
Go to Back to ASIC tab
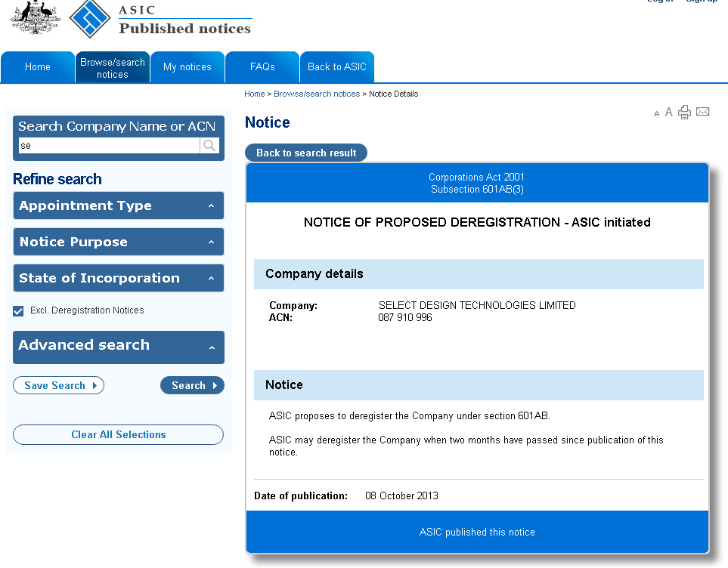coord(337,67)
